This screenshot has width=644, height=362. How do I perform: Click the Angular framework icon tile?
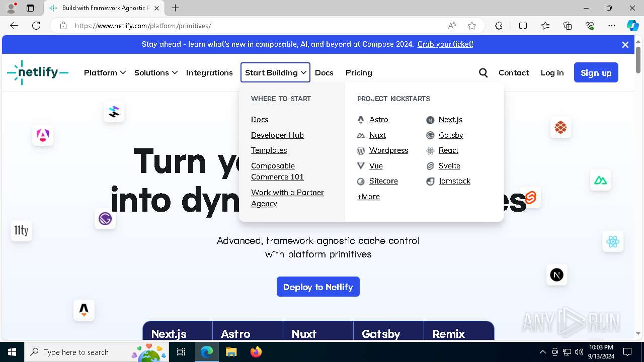point(43,135)
